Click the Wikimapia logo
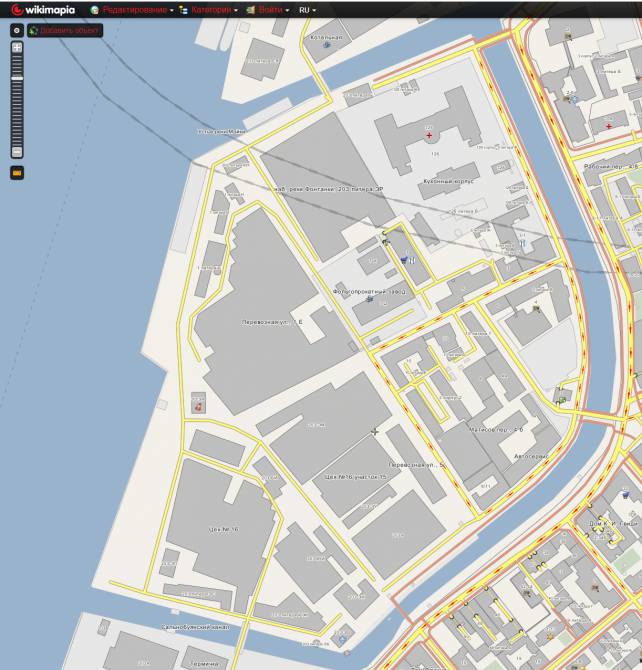 click(45, 9)
